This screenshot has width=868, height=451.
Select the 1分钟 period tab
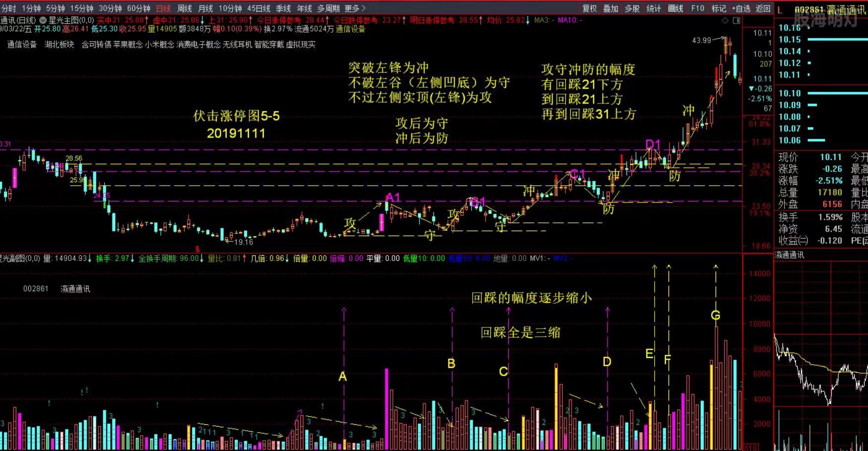[x=31, y=8]
